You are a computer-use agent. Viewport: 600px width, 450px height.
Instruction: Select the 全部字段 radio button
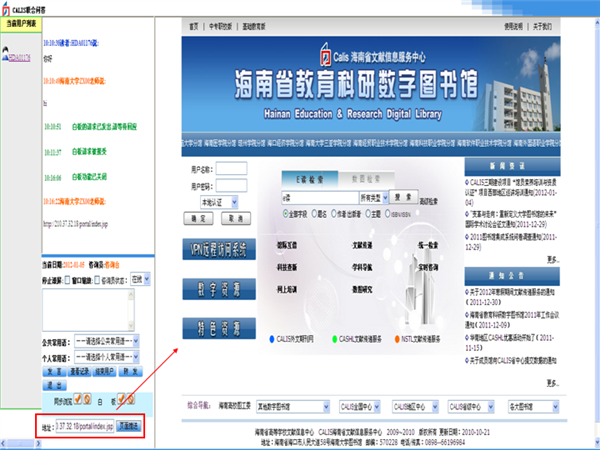[285, 214]
